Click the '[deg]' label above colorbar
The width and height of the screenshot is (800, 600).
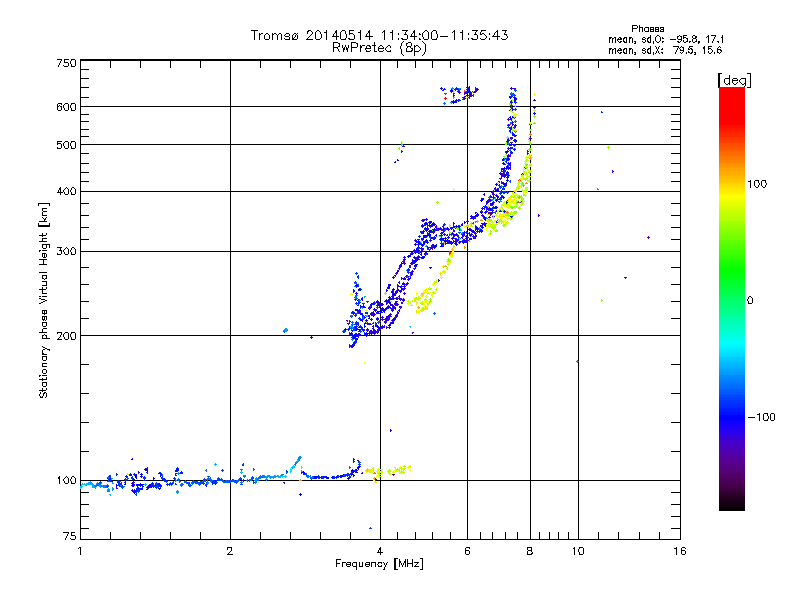point(734,80)
